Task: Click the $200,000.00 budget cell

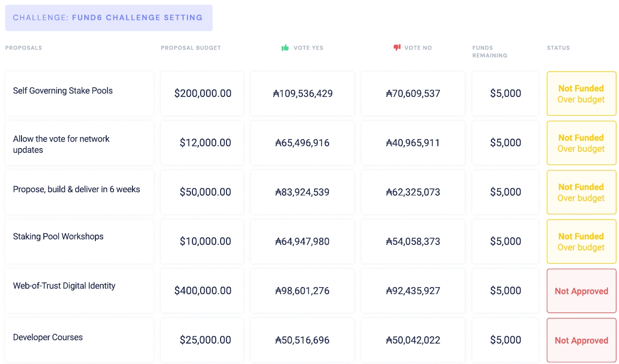Action: [x=203, y=93]
